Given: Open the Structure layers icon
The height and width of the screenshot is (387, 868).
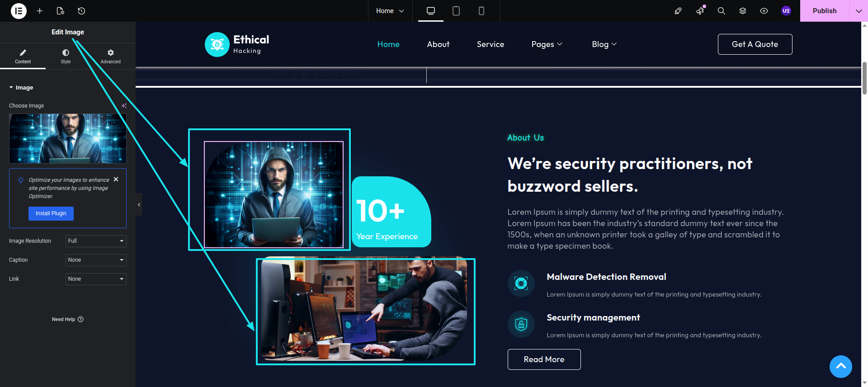Looking at the screenshot, I should tap(743, 11).
